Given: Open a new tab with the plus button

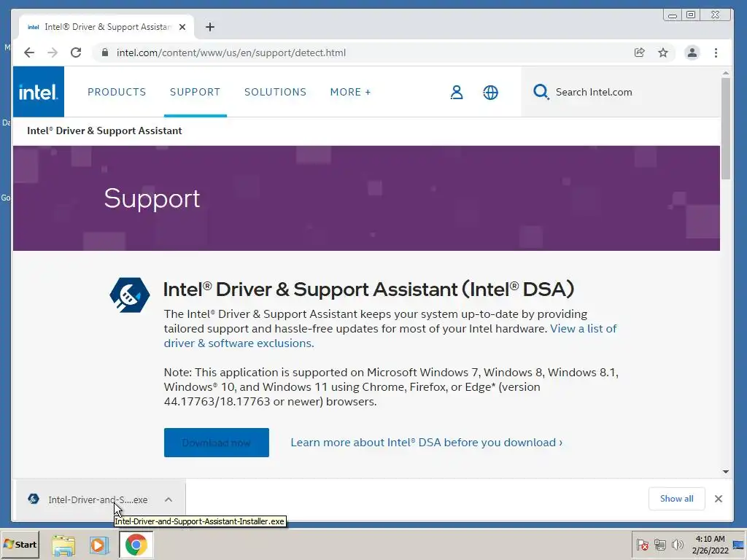Looking at the screenshot, I should pos(209,27).
